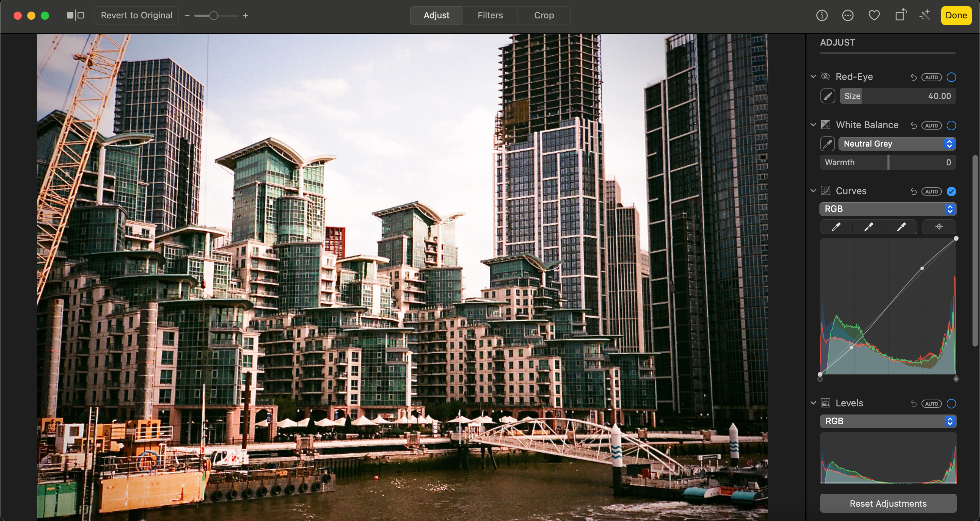Switch to the Filters tab
Screen dimensions: 980x521
[490, 15]
